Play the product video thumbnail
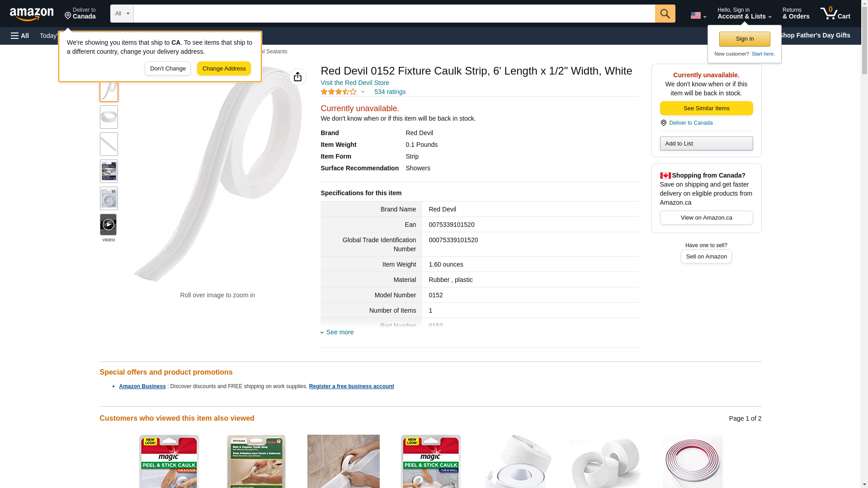The width and height of the screenshot is (868, 488). click(x=108, y=225)
